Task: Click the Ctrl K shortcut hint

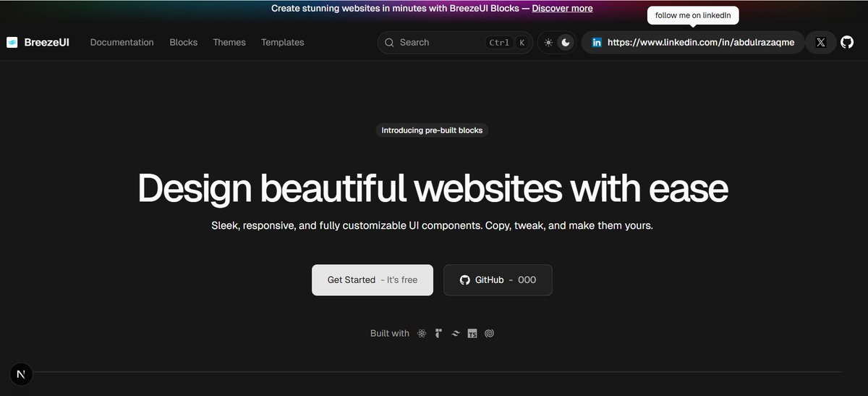Action: [x=506, y=43]
